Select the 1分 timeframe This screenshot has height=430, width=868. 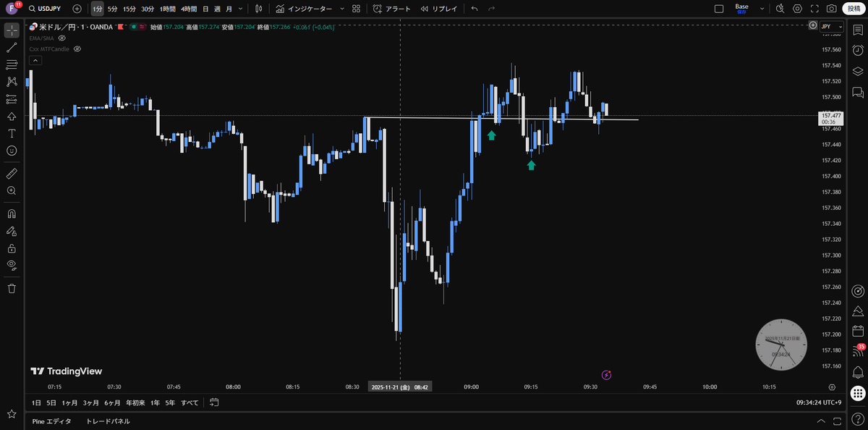tap(98, 9)
